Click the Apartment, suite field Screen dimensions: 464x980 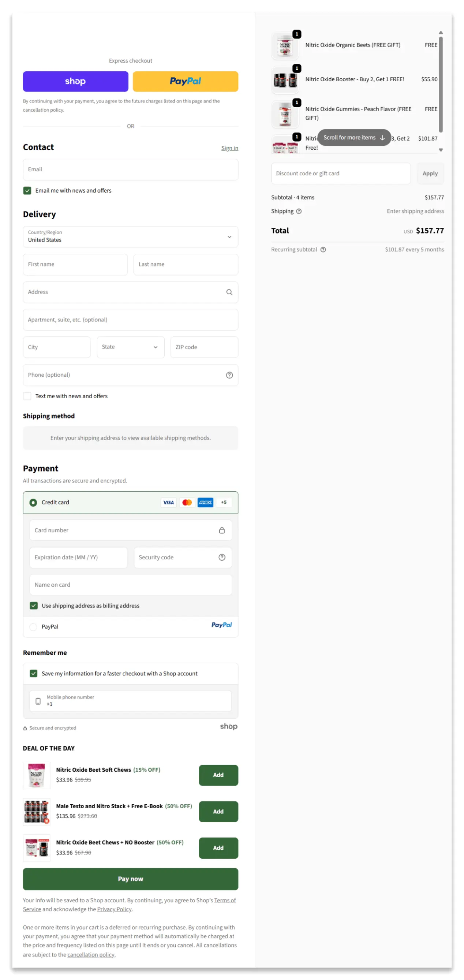(130, 320)
